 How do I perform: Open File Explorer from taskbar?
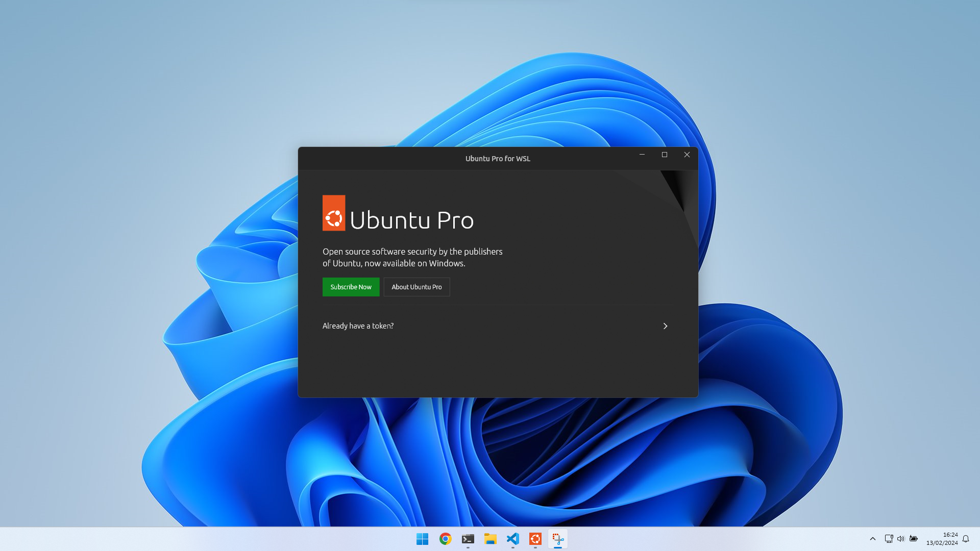(x=489, y=538)
